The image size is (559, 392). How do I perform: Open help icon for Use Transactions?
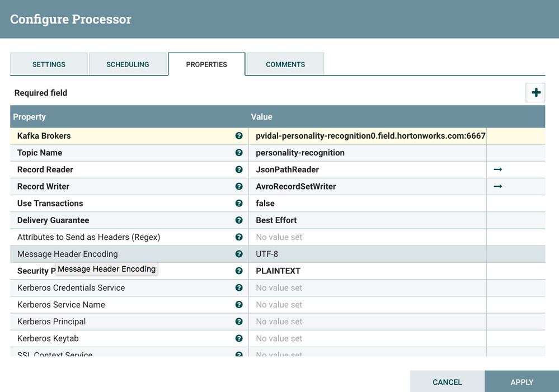239,203
